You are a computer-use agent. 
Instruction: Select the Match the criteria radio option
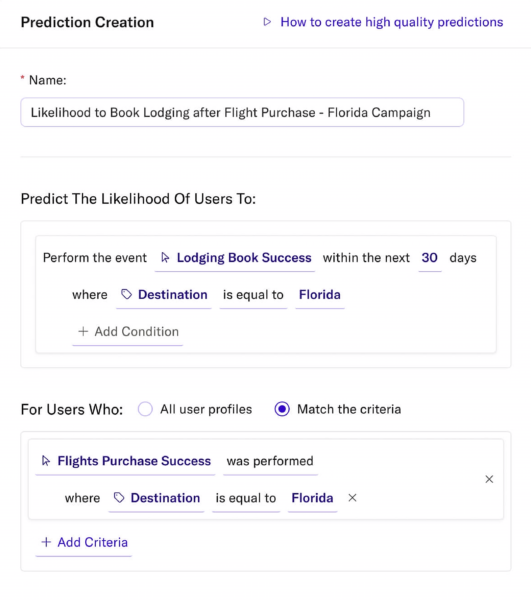[x=282, y=409]
